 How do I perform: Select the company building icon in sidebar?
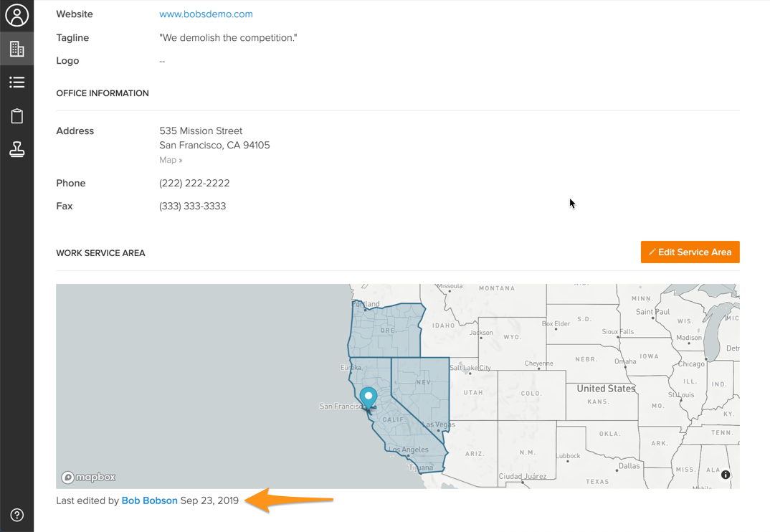pos(16,49)
